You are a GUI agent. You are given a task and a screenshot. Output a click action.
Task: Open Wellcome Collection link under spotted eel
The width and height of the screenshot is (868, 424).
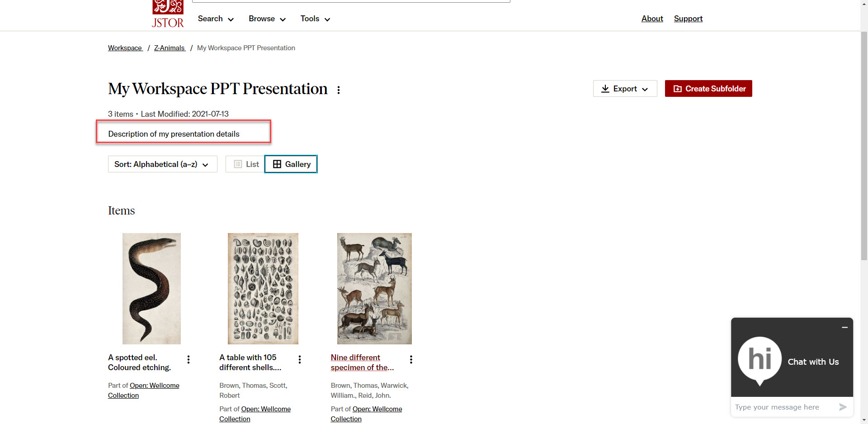click(144, 391)
